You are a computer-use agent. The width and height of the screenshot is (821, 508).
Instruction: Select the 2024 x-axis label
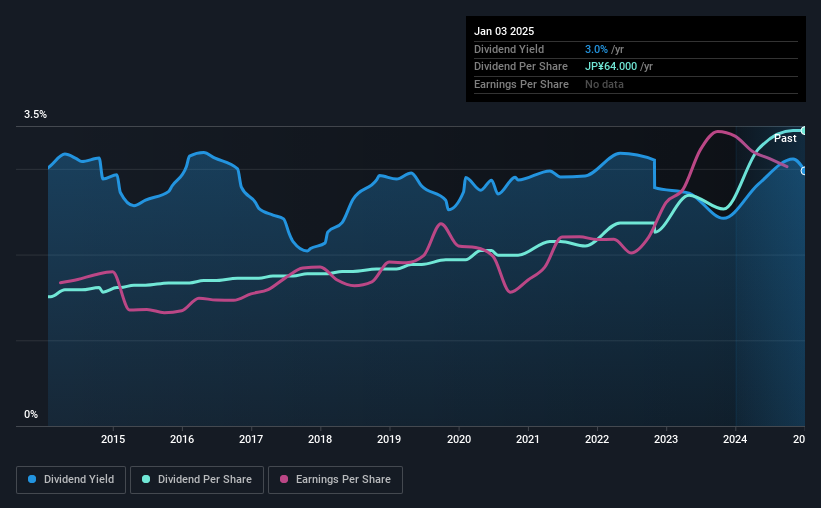(735, 439)
